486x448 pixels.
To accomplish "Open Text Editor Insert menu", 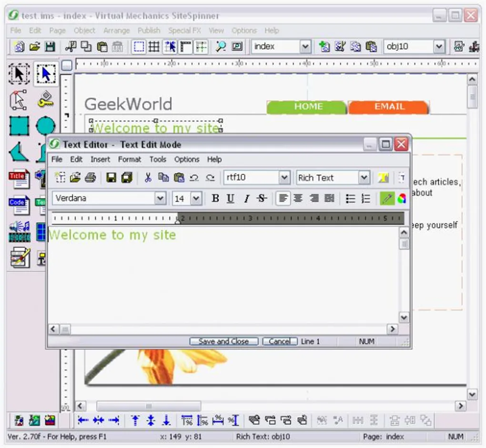I will pos(100,159).
